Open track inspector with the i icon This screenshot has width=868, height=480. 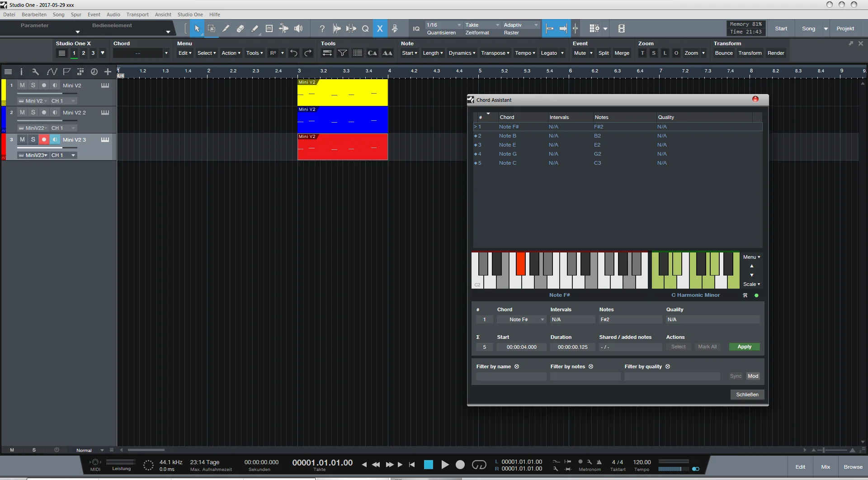[21, 71]
